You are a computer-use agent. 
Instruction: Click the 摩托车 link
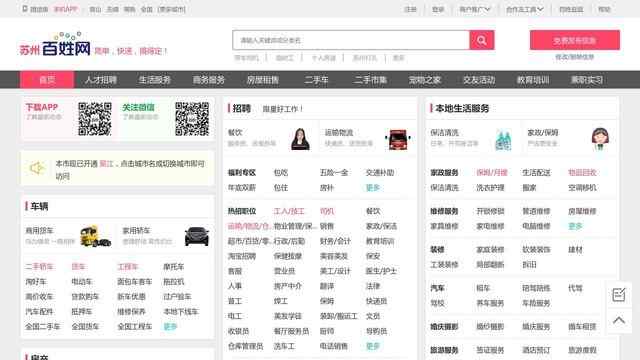pos(173,267)
